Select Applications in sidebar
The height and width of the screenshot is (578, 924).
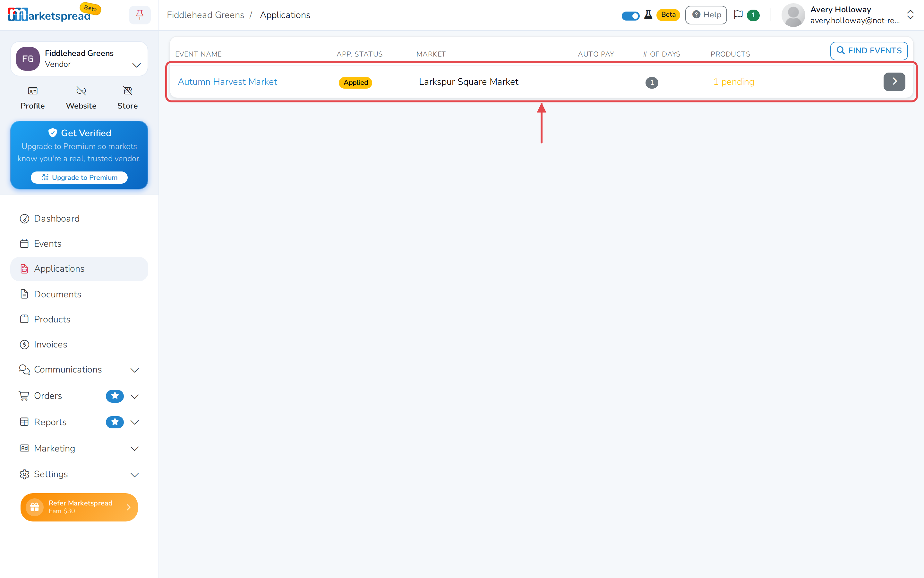(x=79, y=269)
